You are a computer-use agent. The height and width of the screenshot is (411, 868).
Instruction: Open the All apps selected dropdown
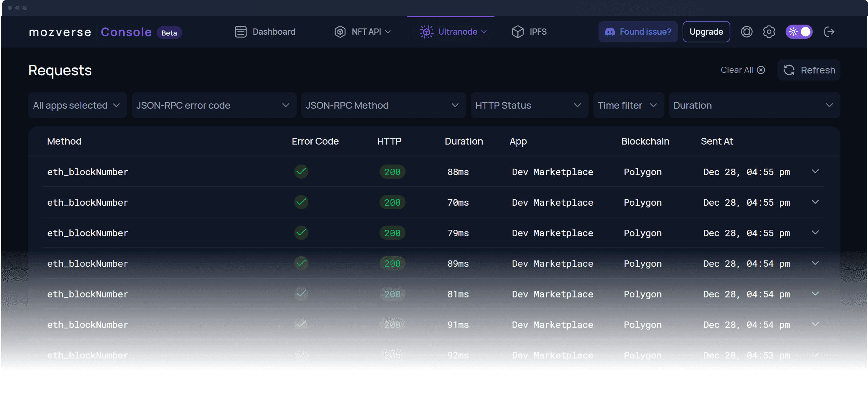point(77,105)
